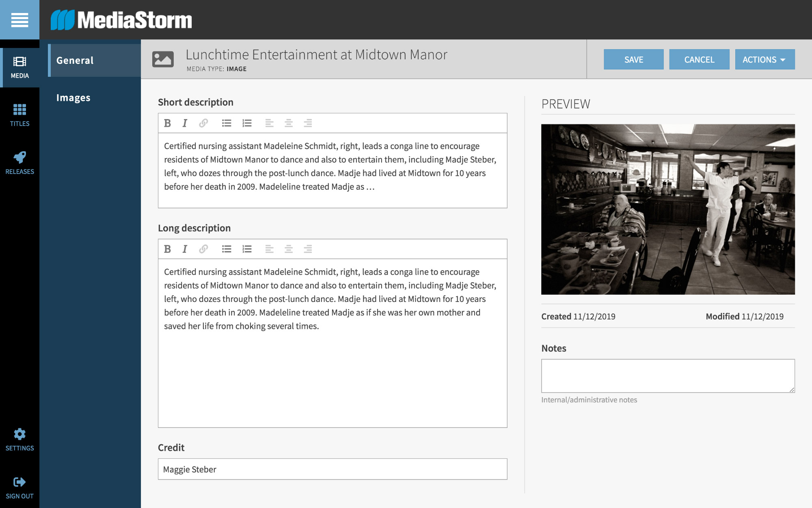Expand the Actions dropdown
The image size is (812, 508).
[x=764, y=60]
